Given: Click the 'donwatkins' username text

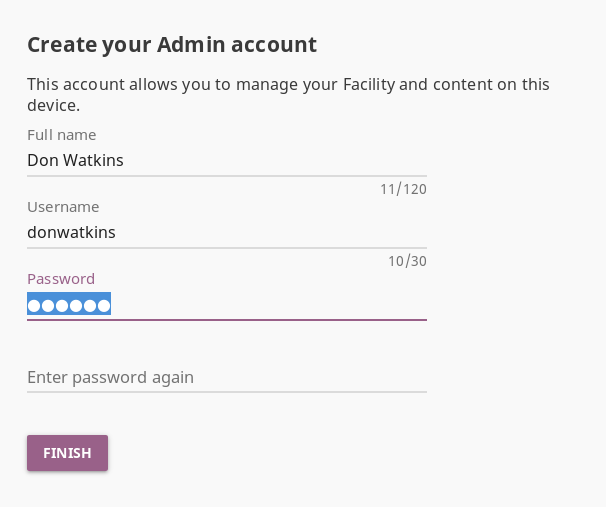Looking at the screenshot, I should click(x=71, y=232).
